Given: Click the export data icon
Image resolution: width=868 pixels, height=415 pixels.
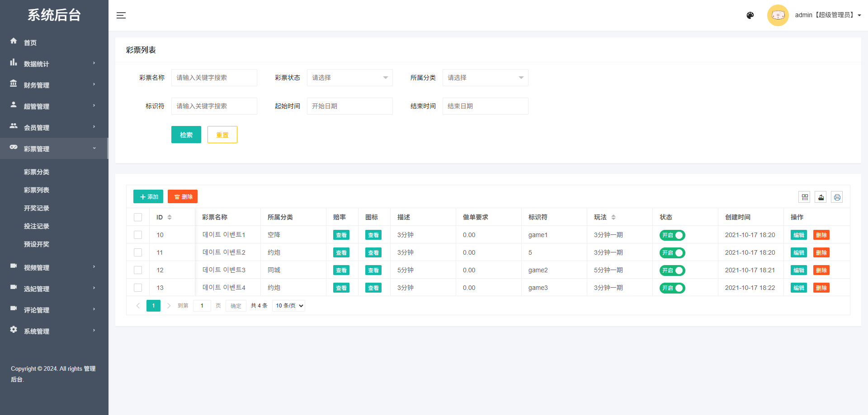Looking at the screenshot, I should click(x=821, y=197).
